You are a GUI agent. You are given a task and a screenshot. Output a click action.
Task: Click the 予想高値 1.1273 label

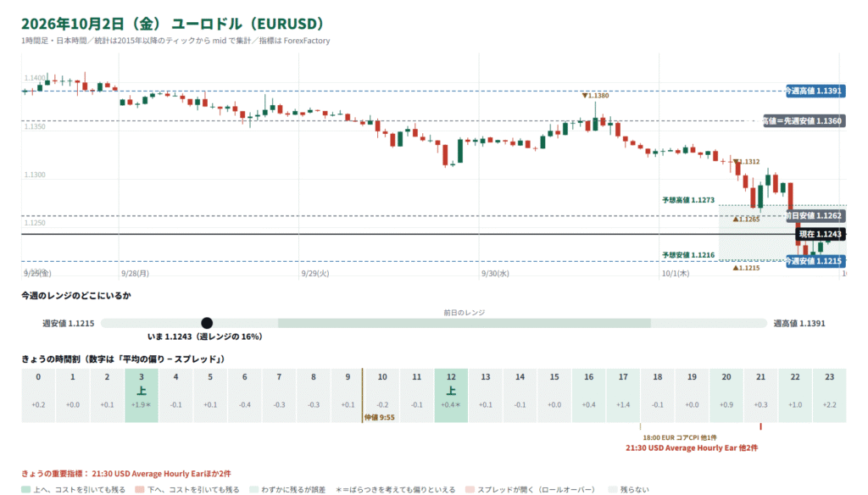point(688,200)
